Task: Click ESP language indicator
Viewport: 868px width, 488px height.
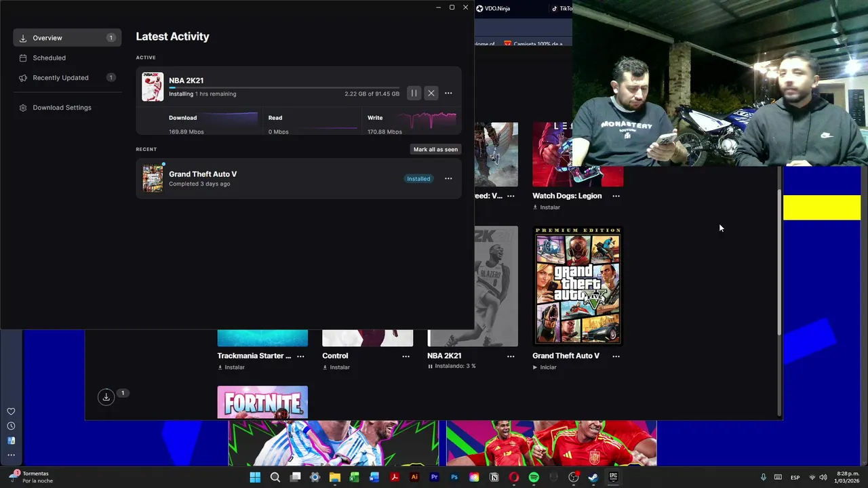Action: [x=795, y=477]
